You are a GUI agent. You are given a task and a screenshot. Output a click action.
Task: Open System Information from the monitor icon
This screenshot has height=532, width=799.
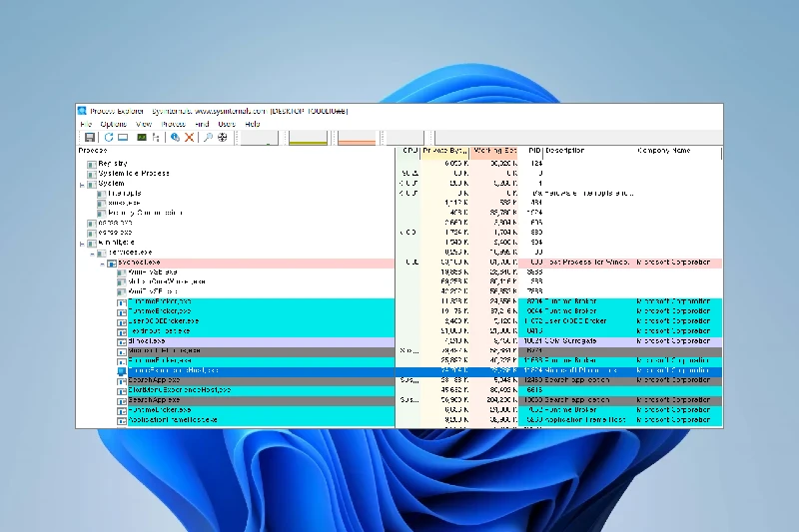pos(123,138)
